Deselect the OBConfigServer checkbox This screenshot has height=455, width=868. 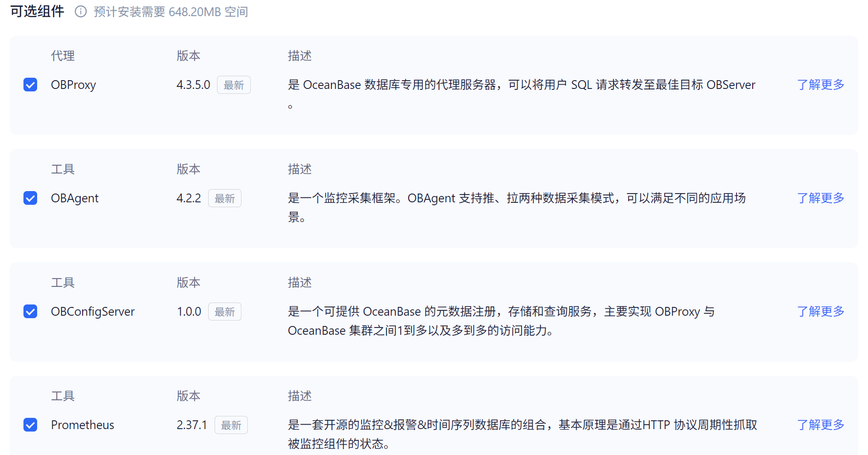30,311
